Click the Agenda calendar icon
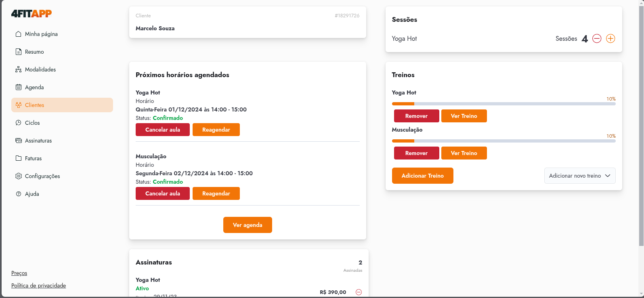This screenshot has width=644, height=298. click(18, 87)
